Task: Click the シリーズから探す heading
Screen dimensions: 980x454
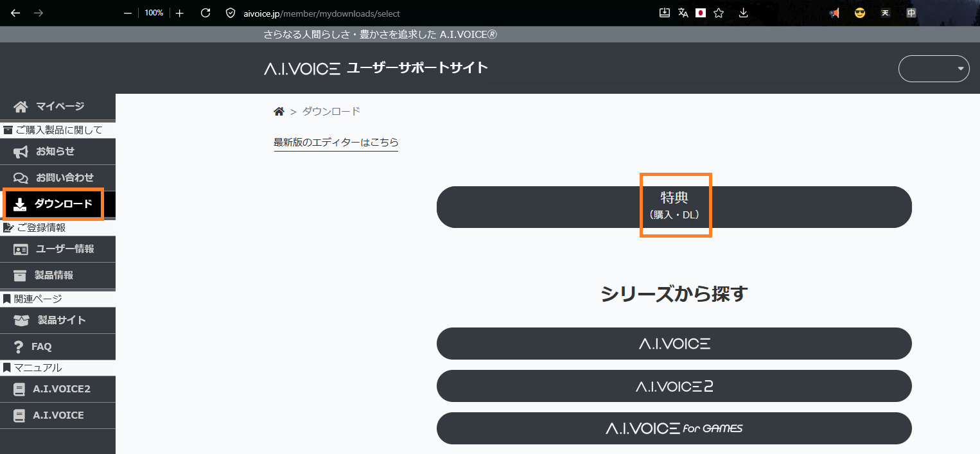Action: tap(674, 294)
